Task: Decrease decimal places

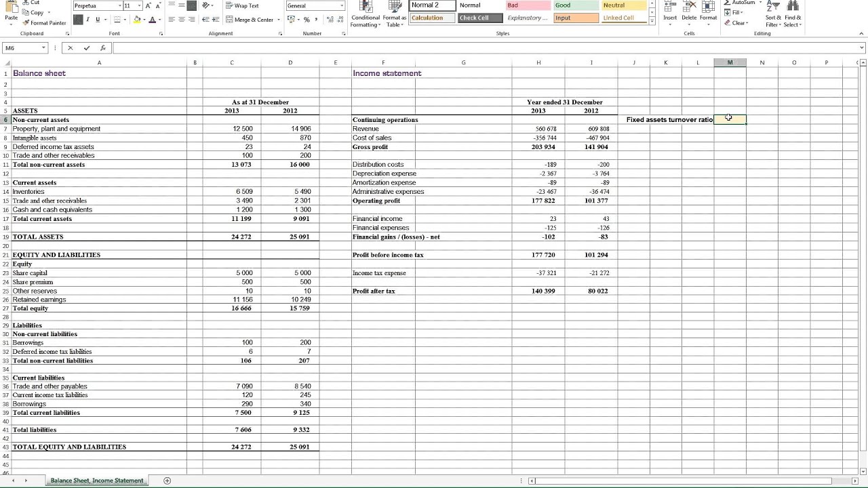Action: click(340, 20)
